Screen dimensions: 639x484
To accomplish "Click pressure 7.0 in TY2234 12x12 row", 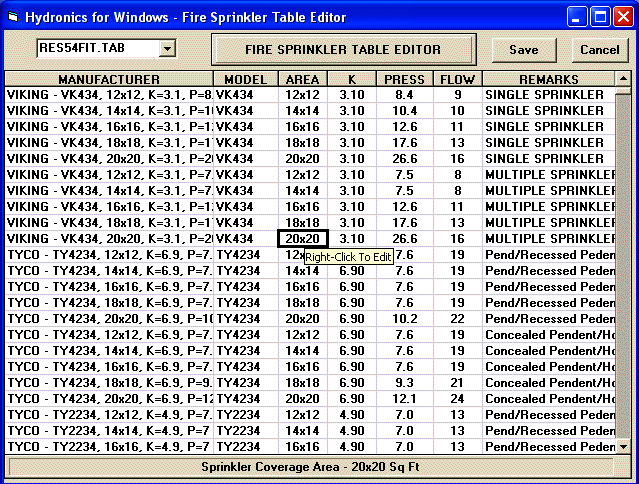I will 404,415.
